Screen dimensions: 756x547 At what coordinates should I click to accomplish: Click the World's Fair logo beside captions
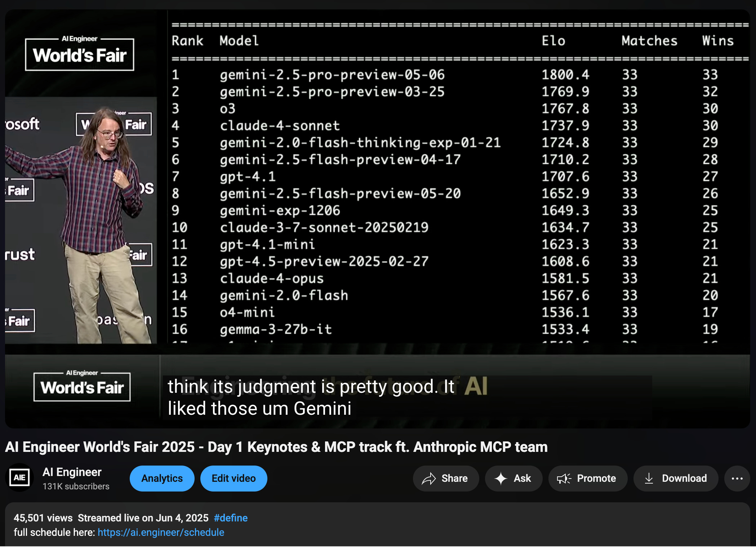[x=82, y=386]
